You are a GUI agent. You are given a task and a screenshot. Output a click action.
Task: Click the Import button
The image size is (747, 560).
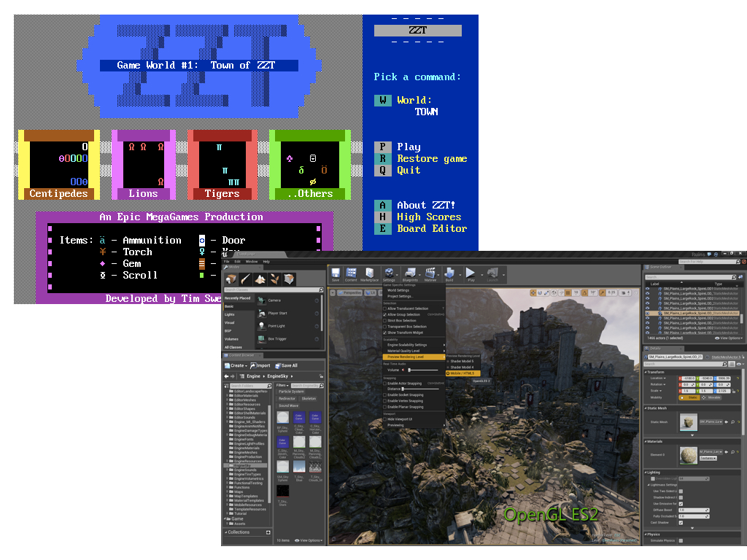pyautogui.click(x=260, y=365)
